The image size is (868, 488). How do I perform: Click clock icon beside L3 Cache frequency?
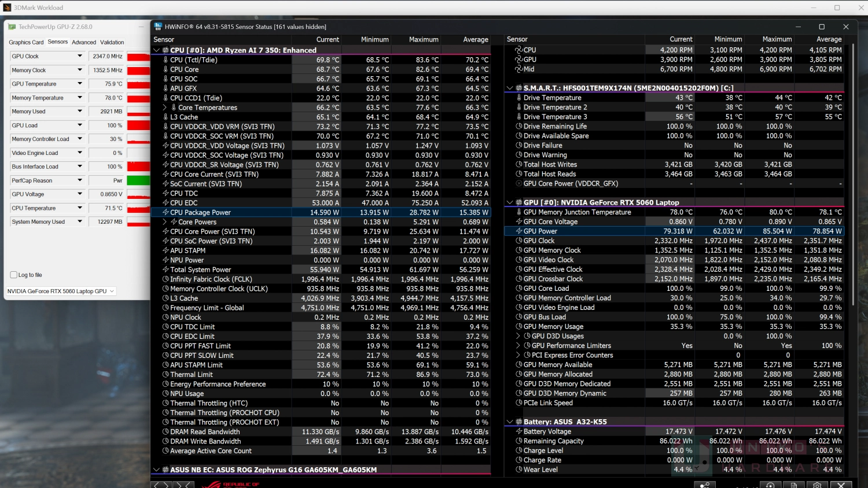coord(165,298)
